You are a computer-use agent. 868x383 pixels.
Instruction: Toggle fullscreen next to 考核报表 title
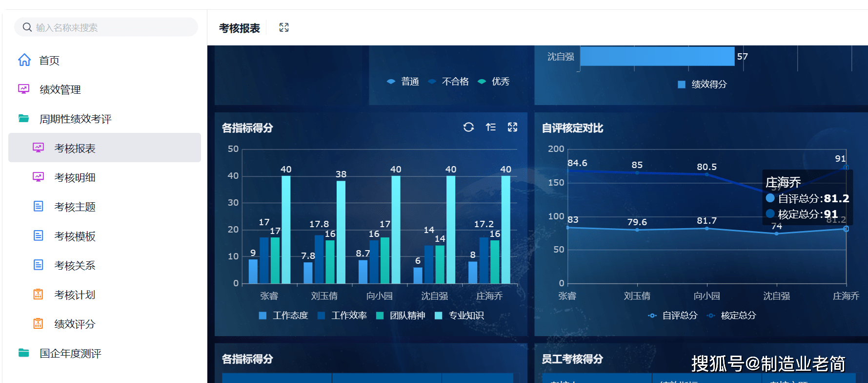click(284, 27)
